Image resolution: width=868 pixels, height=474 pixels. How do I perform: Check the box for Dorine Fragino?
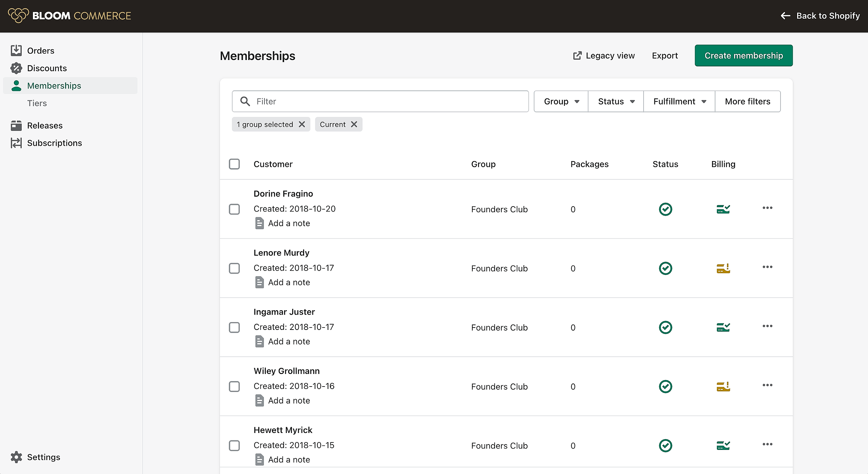(x=234, y=209)
